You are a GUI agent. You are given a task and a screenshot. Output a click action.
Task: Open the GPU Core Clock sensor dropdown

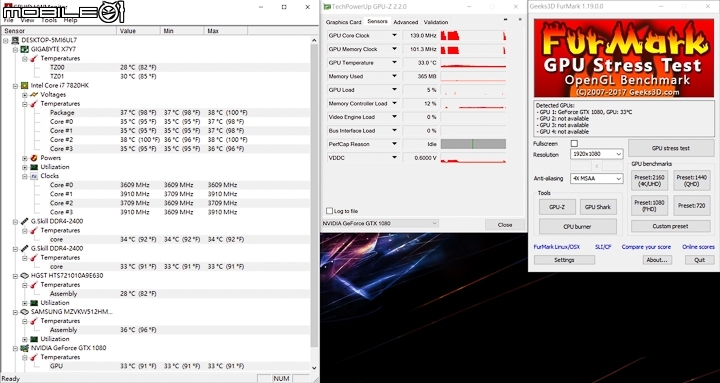point(394,35)
